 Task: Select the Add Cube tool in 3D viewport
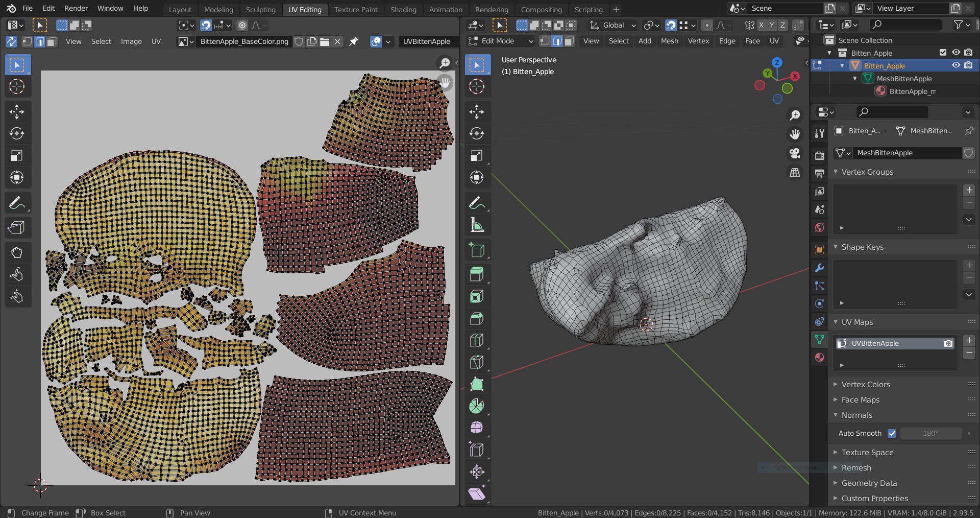coord(477,250)
